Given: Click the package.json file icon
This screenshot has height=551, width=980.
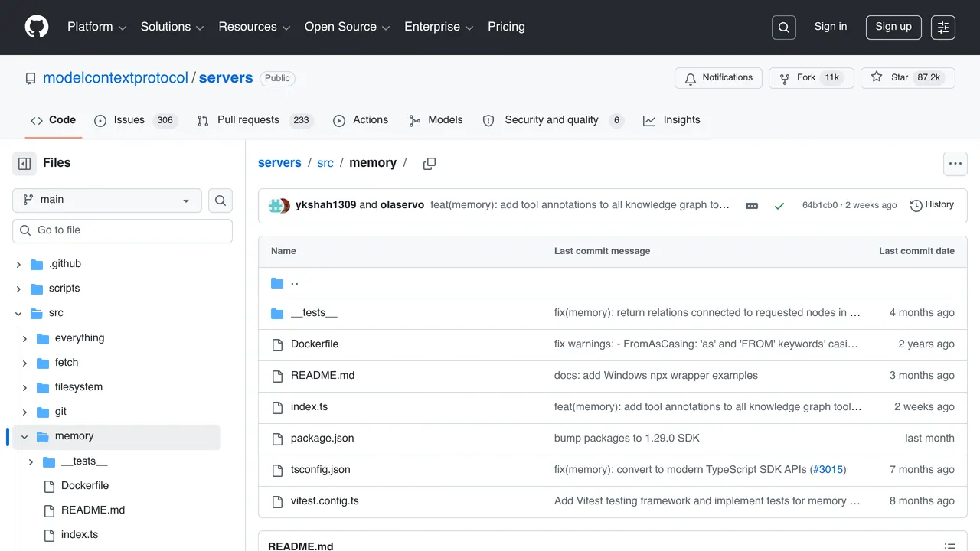Looking at the screenshot, I should [x=277, y=439].
